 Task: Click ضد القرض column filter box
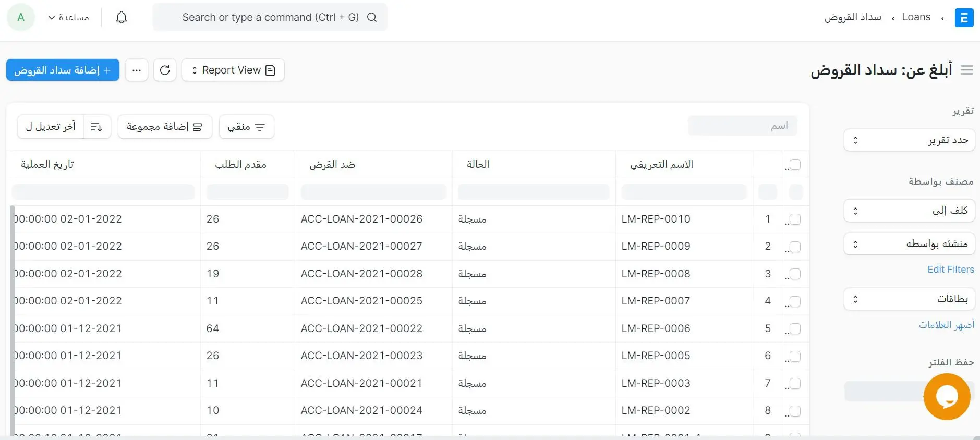pyautogui.click(x=373, y=192)
